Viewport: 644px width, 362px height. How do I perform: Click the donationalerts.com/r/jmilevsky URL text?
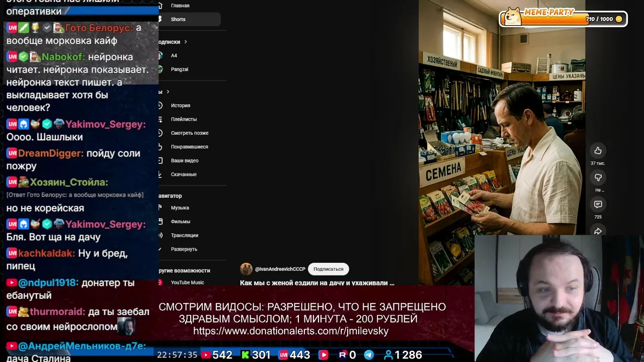coord(291,331)
